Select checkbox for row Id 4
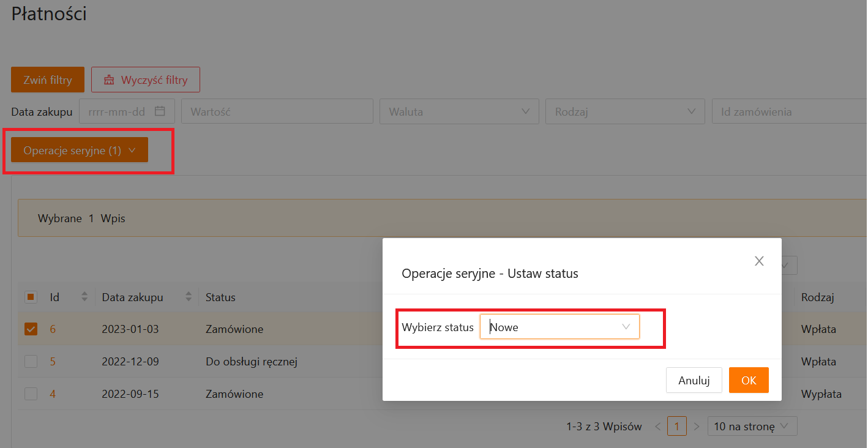868x448 pixels. pos(31,394)
